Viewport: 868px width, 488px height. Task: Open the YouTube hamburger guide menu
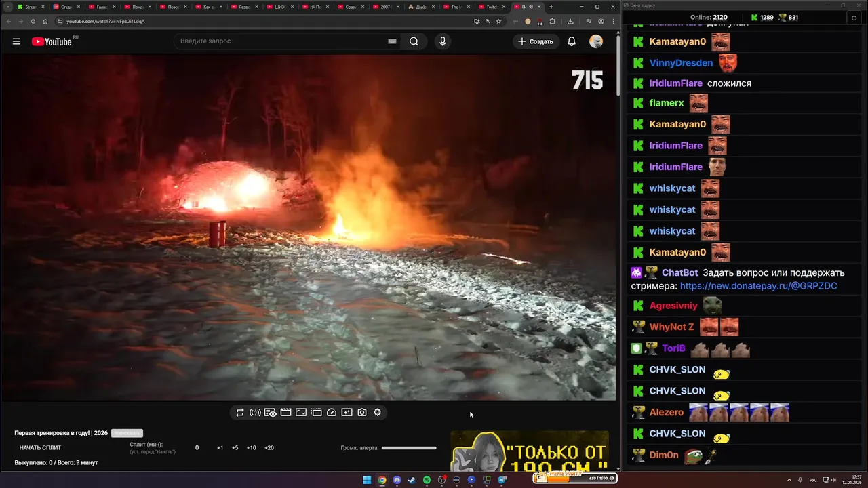click(x=16, y=41)
